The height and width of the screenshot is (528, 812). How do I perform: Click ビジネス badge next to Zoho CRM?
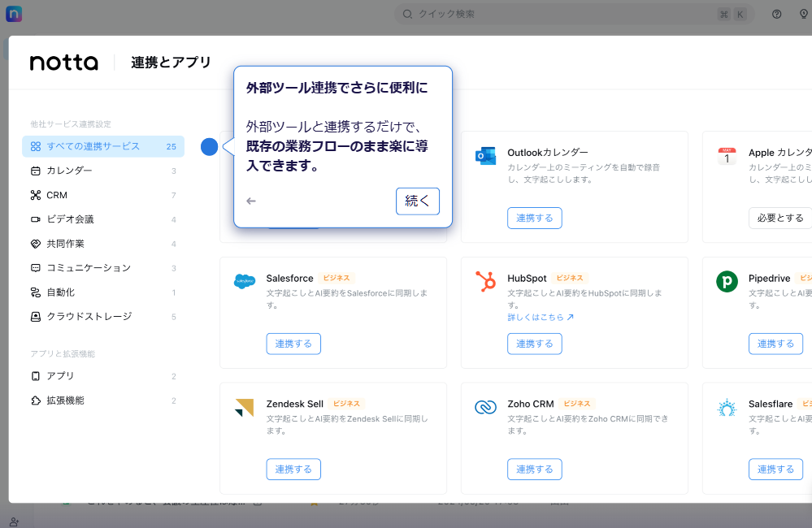[577, 404]
